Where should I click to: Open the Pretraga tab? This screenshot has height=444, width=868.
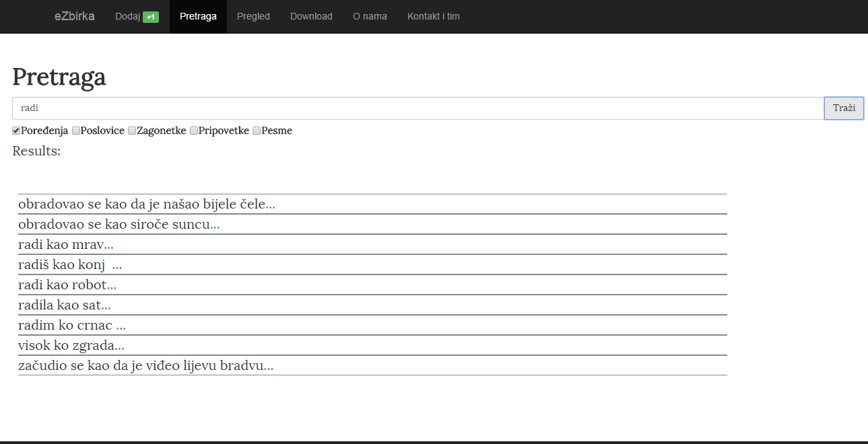(198, 16)
